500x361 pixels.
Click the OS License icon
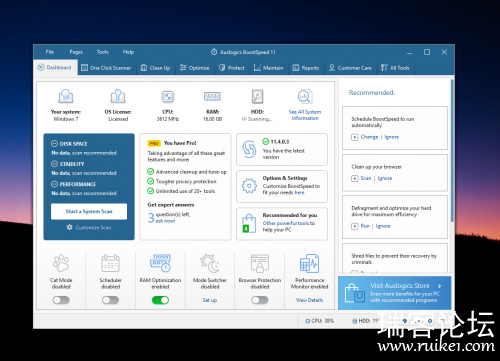118,97
